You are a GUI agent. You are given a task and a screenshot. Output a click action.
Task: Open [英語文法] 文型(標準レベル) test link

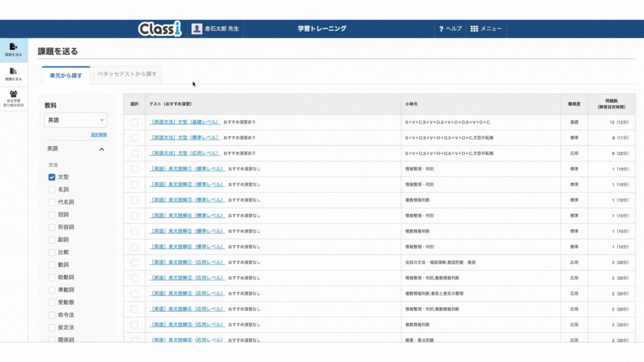(x=184, y=137)
